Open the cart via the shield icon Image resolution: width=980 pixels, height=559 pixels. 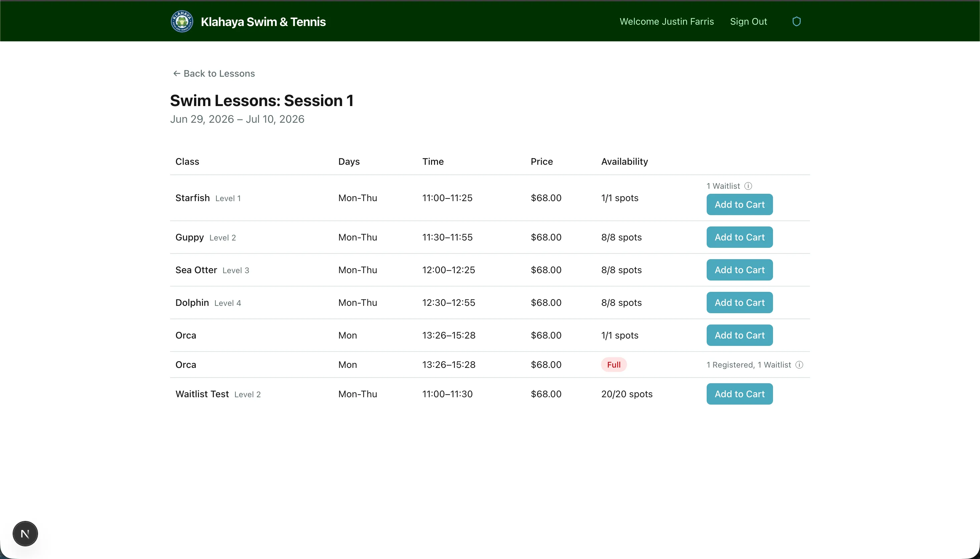coord(797,21)
